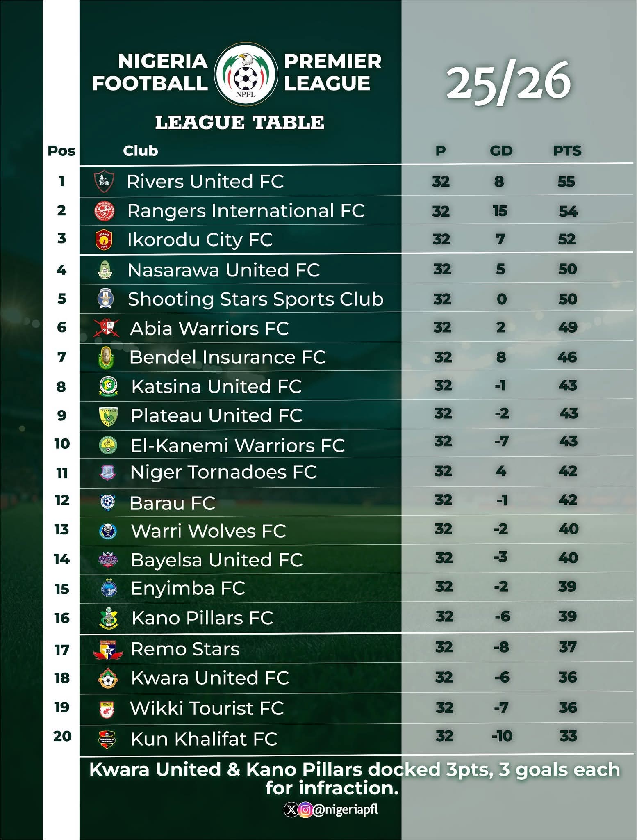Click the LEAGUE TABLE heading
This screenshot has height=840, width=637.
pos(240,123)
